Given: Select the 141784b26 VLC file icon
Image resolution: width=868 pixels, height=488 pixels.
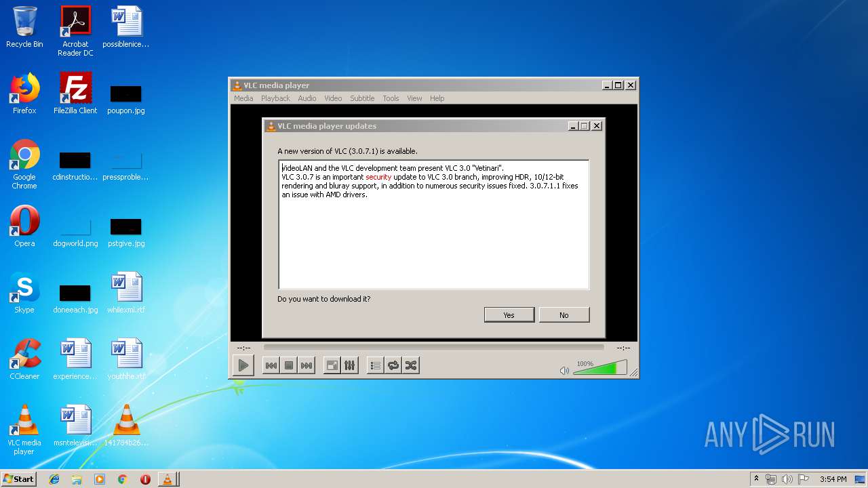Looking at the screenshot, I should (x=126, y=426).
